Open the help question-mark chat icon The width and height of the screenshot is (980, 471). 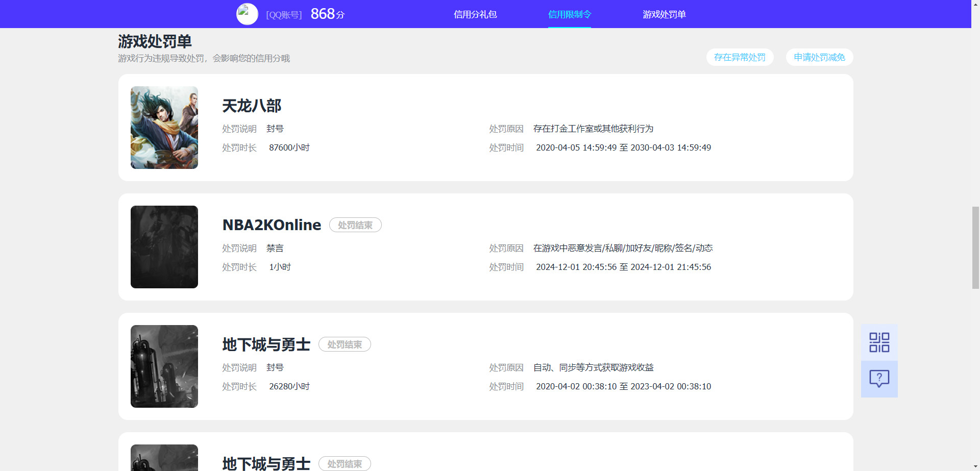(x=879, y=379)
